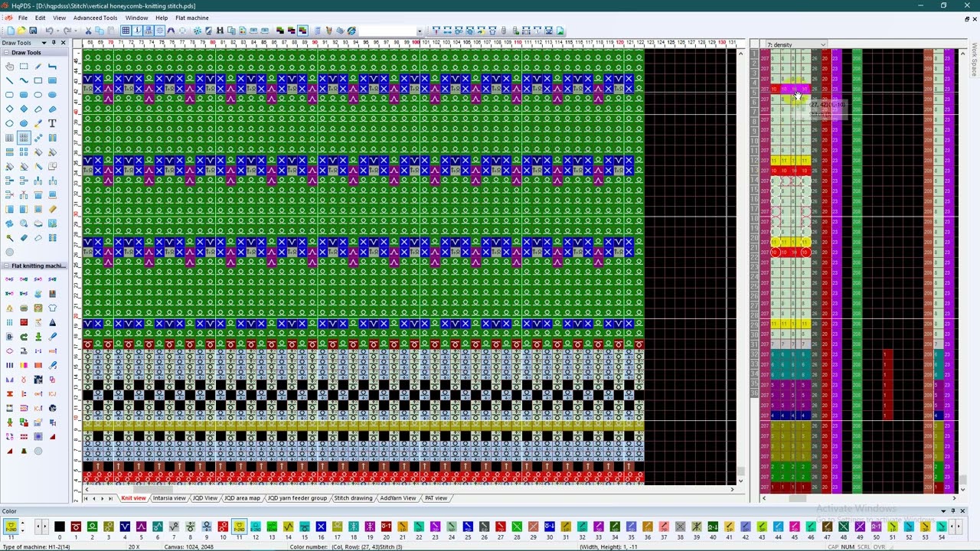Switch to the AddYarn View tab
The width and height of the screenshot is (980, 551).
(398, 498)
